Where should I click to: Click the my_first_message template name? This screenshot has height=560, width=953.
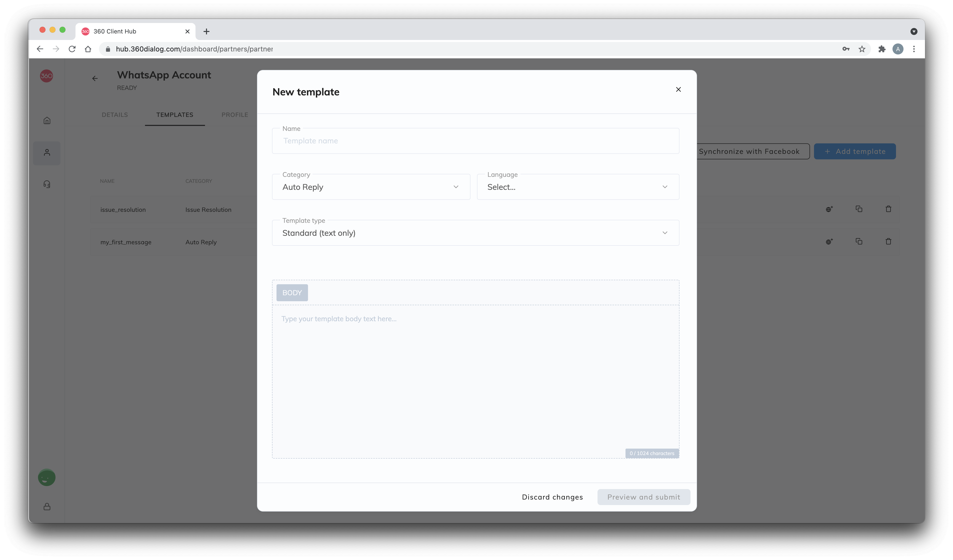click(126, 243)
